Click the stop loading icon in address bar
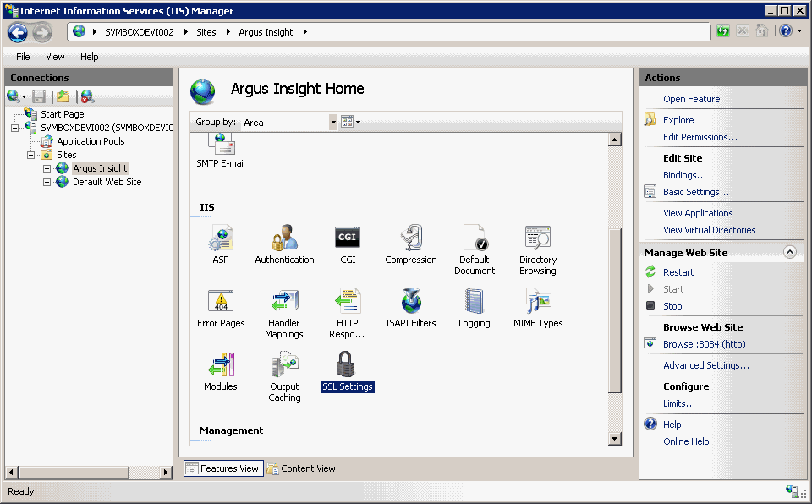The width and height of the screenshot is (812, 504). click(x=742, y=31)
